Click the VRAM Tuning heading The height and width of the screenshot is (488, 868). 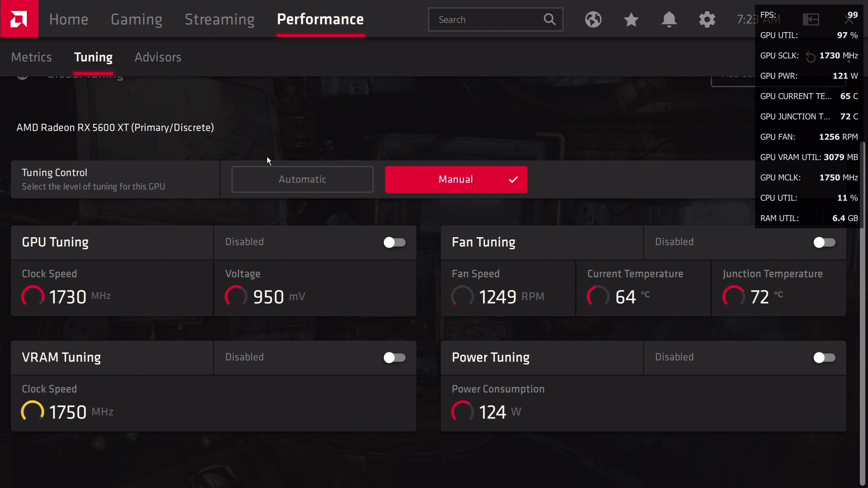[x=61, y=358]
